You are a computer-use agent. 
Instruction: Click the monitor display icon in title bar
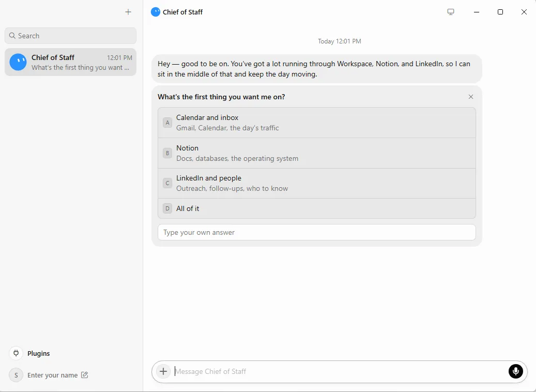(x=451, y=12)
